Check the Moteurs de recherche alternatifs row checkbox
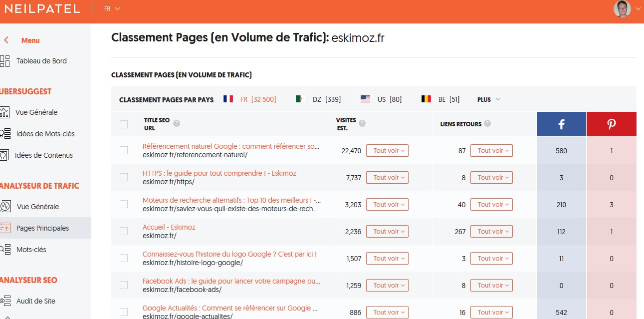This screenshot has height=319, width=644. (x=124, y=204)
